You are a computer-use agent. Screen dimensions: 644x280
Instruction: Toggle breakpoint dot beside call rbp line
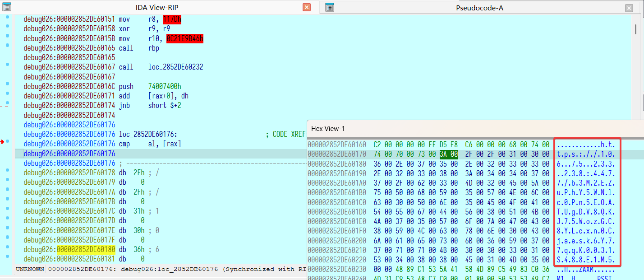[x=8, y=45]
